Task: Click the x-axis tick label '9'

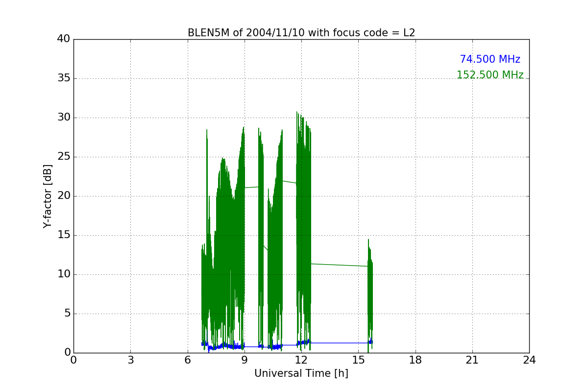Action: (x=245, y=360)
